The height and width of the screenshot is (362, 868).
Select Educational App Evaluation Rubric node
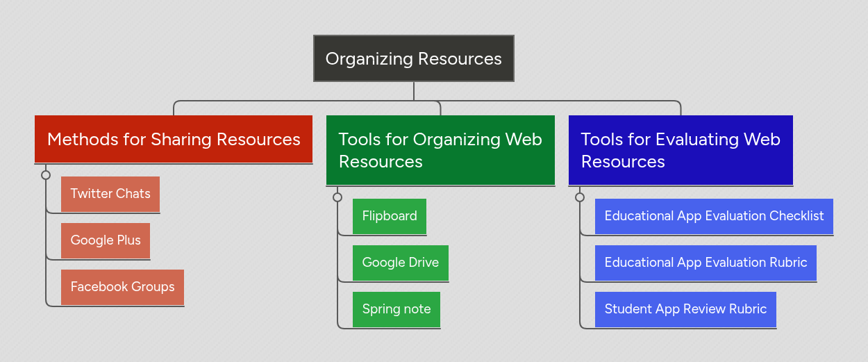tap(706, 263)
